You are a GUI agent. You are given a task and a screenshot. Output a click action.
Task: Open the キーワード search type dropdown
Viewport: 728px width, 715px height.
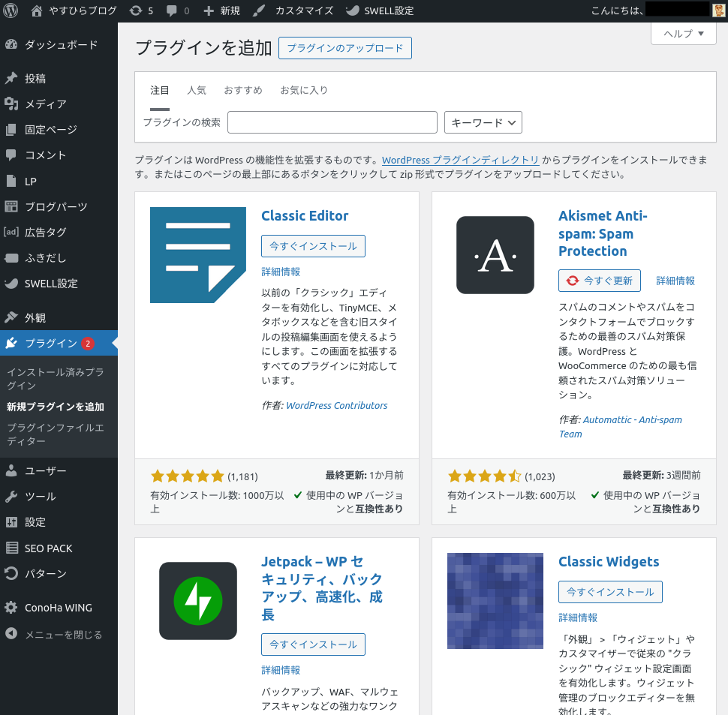483,122
